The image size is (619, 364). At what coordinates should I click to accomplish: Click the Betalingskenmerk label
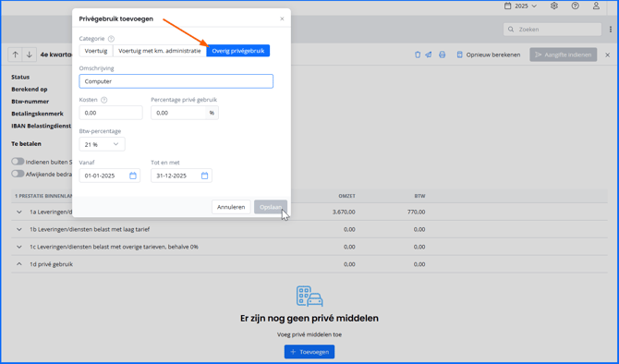pyautogui.click(x=37, y=114)
